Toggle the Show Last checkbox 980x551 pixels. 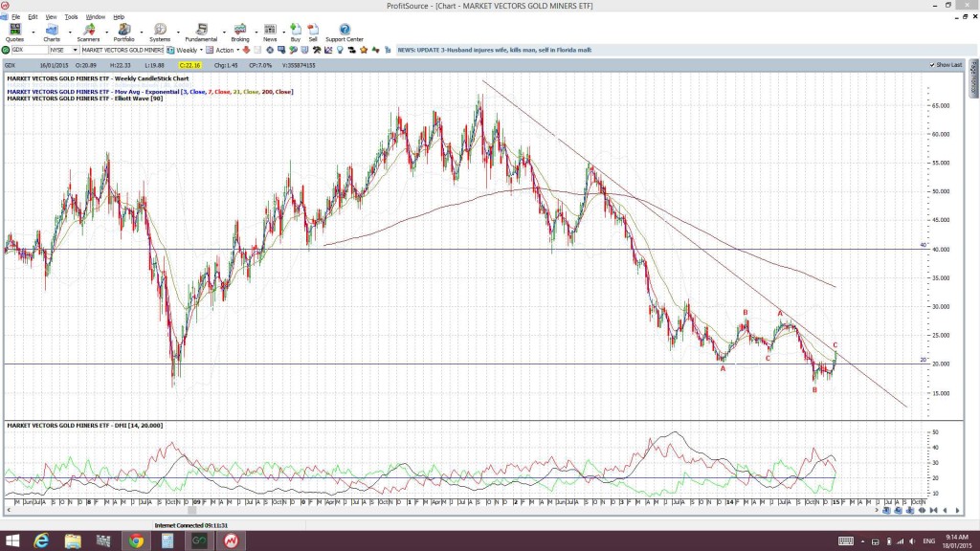pyautogui.click(x=932, y=65)
